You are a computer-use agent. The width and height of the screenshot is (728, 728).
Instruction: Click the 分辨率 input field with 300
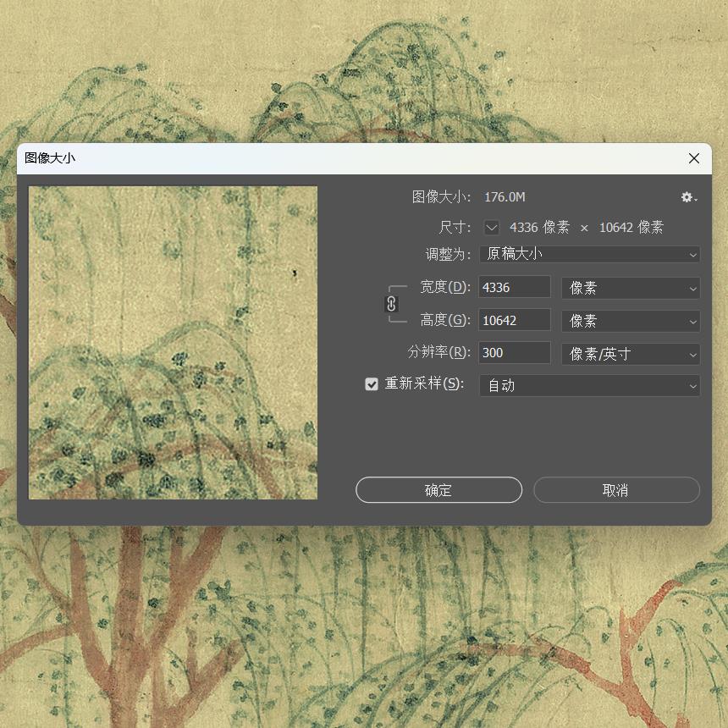tap(515, 353)
